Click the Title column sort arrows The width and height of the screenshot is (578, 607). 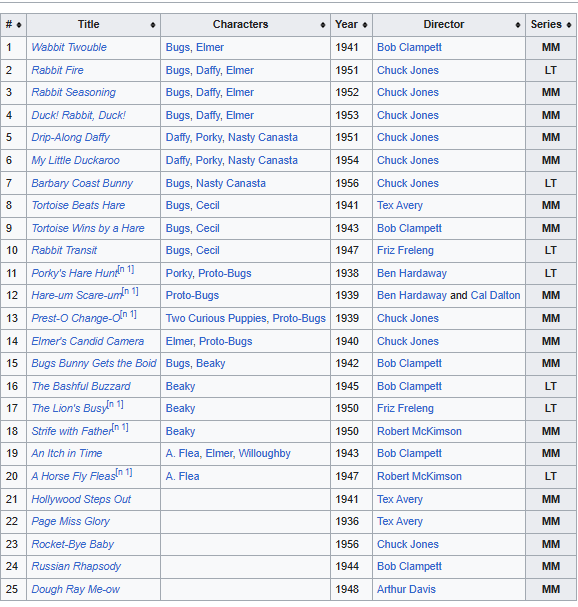tap(153, 25)
